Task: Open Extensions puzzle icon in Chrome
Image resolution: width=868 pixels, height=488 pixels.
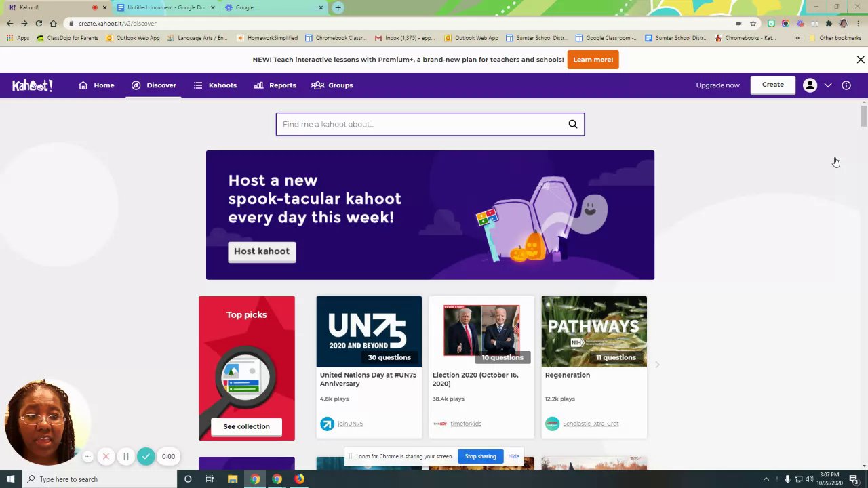Action: 829,24
